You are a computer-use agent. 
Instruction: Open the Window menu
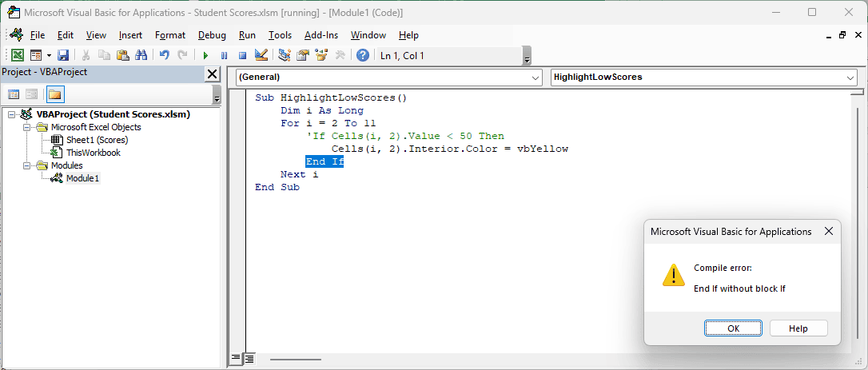click(x=368, y=35)
